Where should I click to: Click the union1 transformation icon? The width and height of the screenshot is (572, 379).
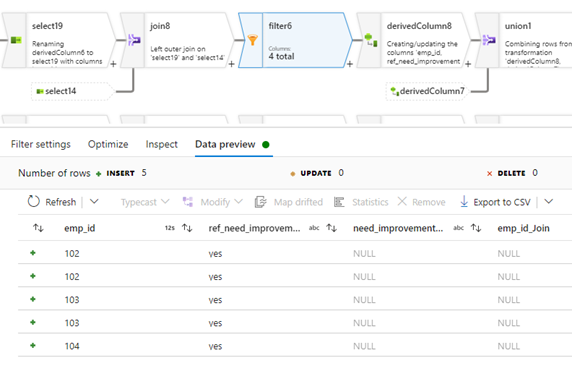point(489,39)
